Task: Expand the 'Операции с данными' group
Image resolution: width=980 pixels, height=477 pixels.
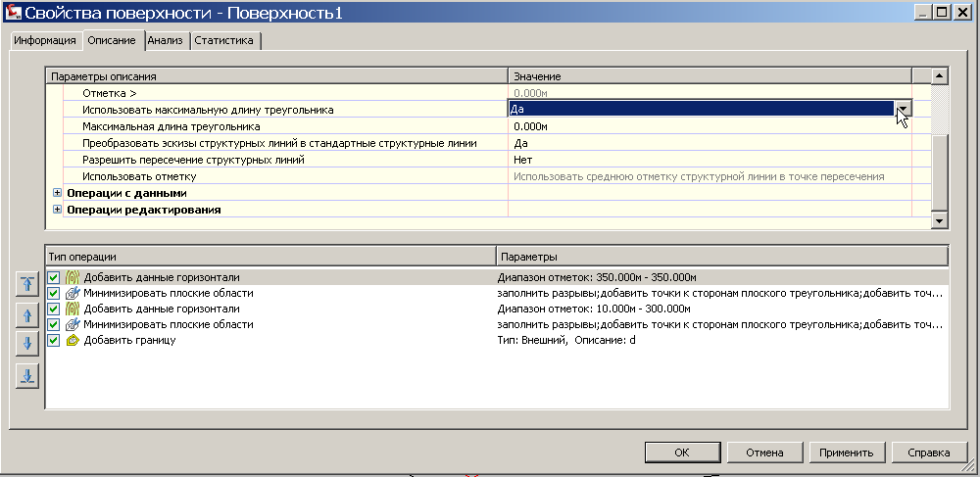Action: (x=56, y=193)
